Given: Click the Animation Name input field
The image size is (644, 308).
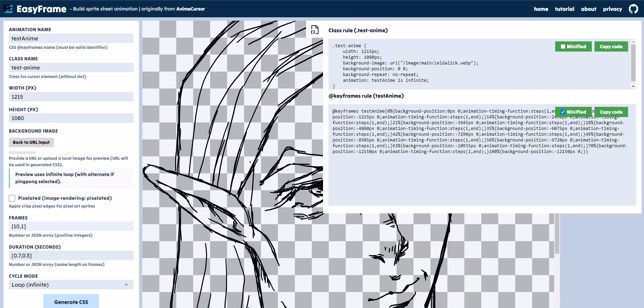Looking at the screenshot, I should [71, 38].
